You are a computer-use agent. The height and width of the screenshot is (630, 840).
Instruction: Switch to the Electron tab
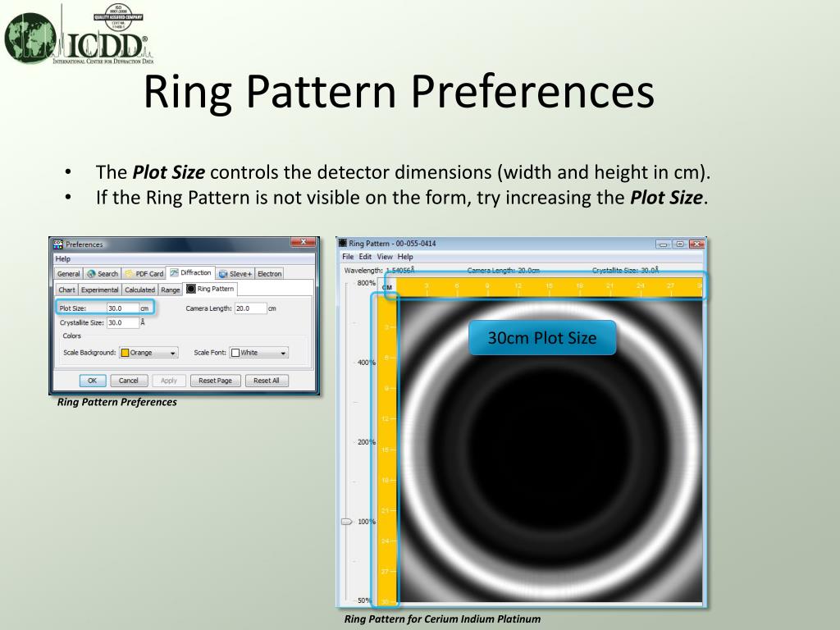click(269, 274)
